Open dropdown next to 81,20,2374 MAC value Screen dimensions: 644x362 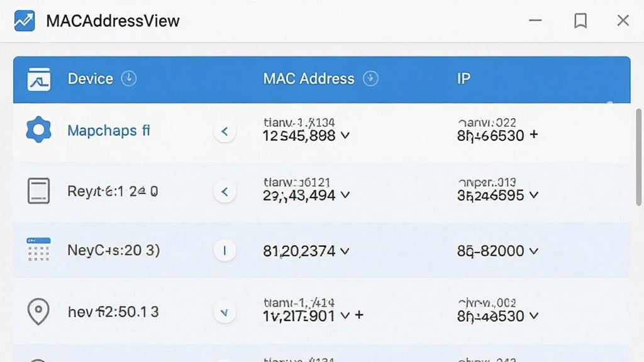[x=345, y=251]
